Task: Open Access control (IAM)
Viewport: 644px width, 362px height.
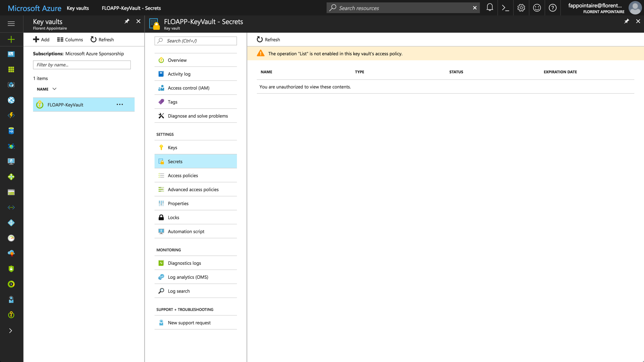Action: pyautogui.click(x=195, y=88)
